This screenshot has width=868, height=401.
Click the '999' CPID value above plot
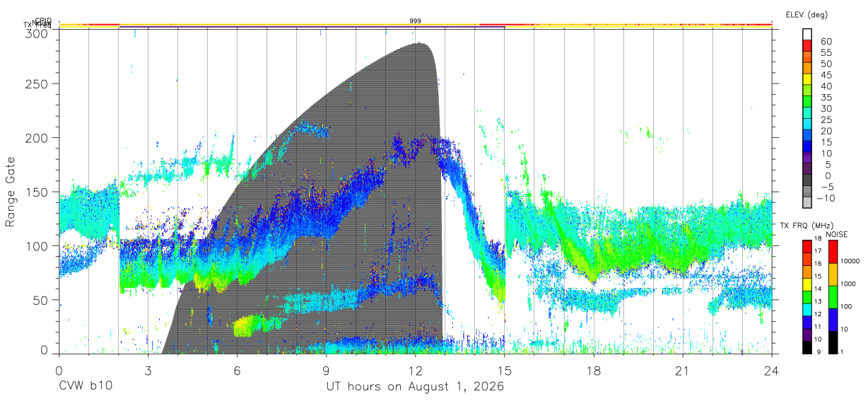416,21
